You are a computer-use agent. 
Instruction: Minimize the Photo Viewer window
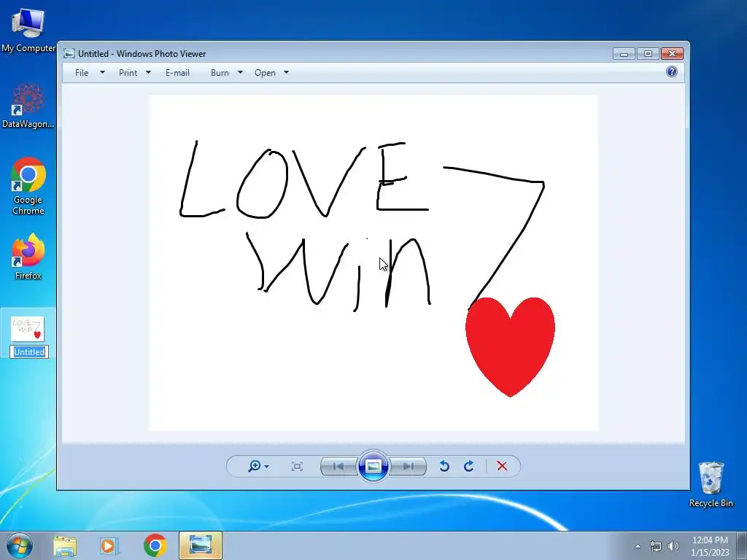tap(624, 53)
